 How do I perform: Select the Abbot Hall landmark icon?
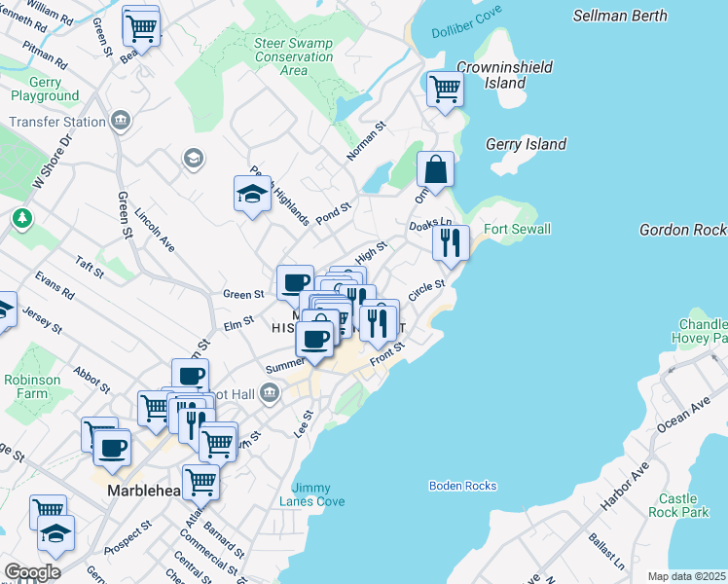point(270,393)
